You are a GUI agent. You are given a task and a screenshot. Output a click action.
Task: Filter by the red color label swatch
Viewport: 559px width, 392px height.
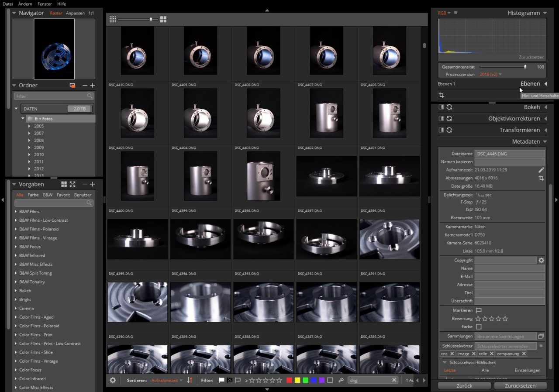289,380
